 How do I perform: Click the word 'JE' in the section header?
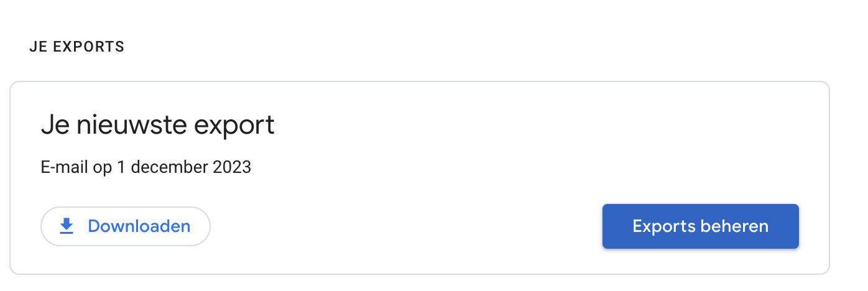click(37, 47)
